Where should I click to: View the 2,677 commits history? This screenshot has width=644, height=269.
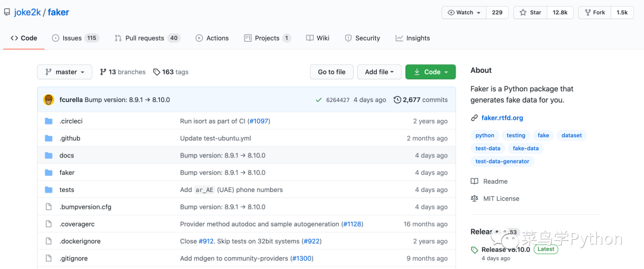click(420, 100)
